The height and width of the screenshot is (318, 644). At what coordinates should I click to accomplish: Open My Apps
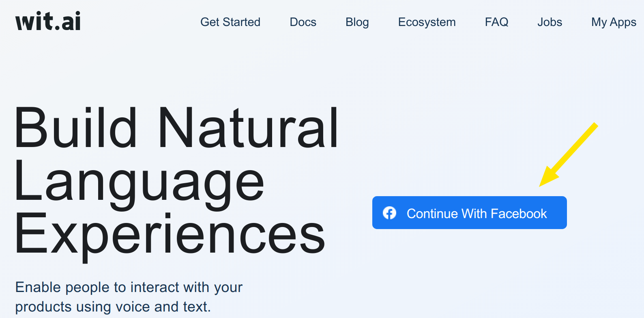(x=614, y=22)
